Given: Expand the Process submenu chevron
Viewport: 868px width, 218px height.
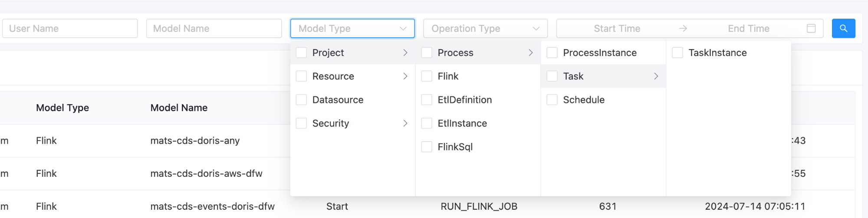Looking at the screenshot, I should coord(530,53).
